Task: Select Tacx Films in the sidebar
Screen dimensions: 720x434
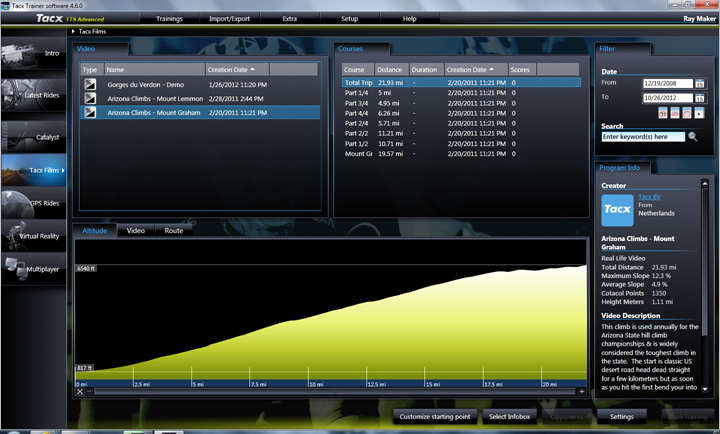Action: (34, 170)
